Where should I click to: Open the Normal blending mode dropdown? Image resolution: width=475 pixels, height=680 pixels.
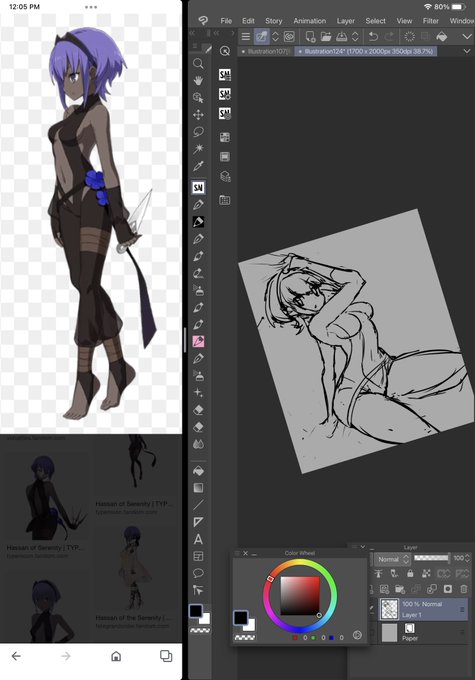click(393, 559)
